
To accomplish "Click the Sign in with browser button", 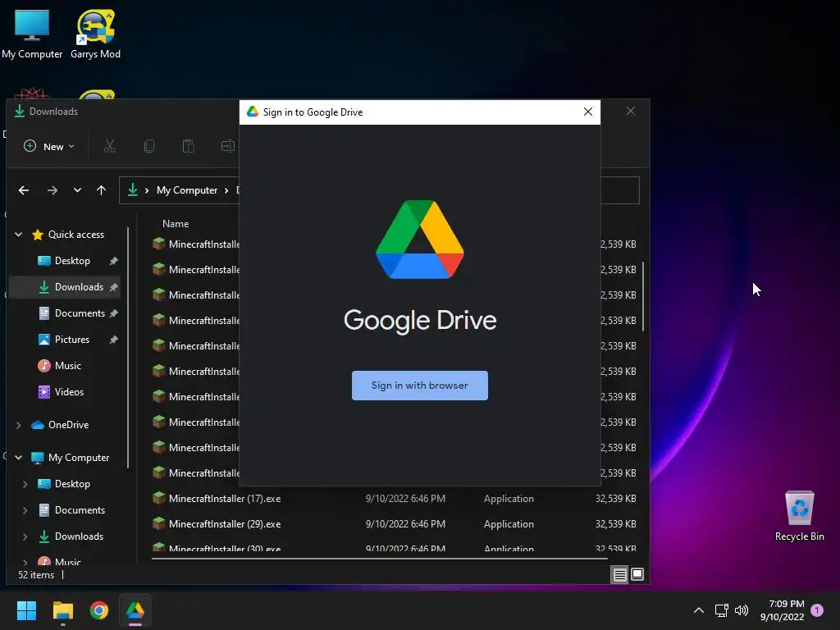I will point(419,386).
